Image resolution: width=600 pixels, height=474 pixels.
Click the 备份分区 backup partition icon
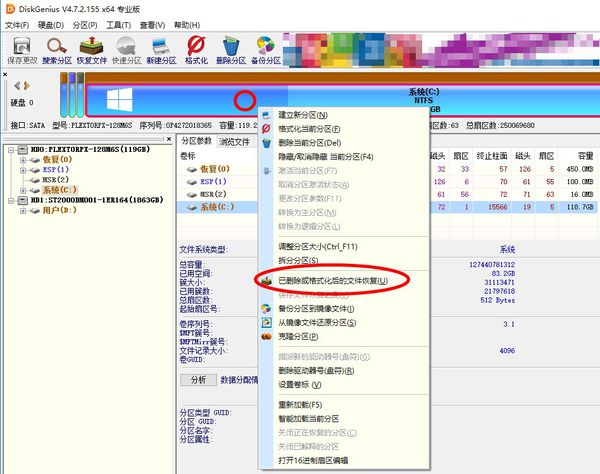[x=266, y=48]
